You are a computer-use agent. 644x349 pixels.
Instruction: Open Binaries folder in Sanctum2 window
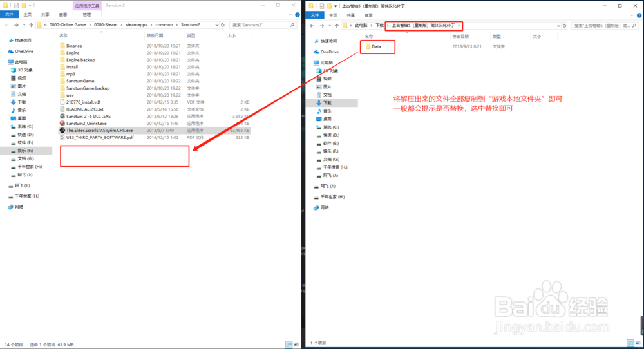pyautogui.click(x=74, y=46)
